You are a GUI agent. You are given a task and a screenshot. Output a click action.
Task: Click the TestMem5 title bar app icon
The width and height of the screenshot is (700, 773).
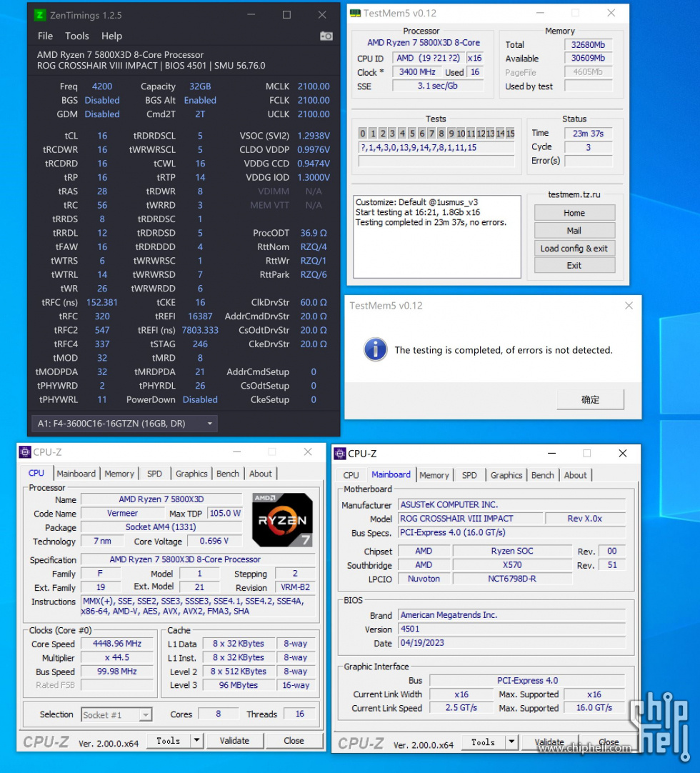click(x=356, y=14)
